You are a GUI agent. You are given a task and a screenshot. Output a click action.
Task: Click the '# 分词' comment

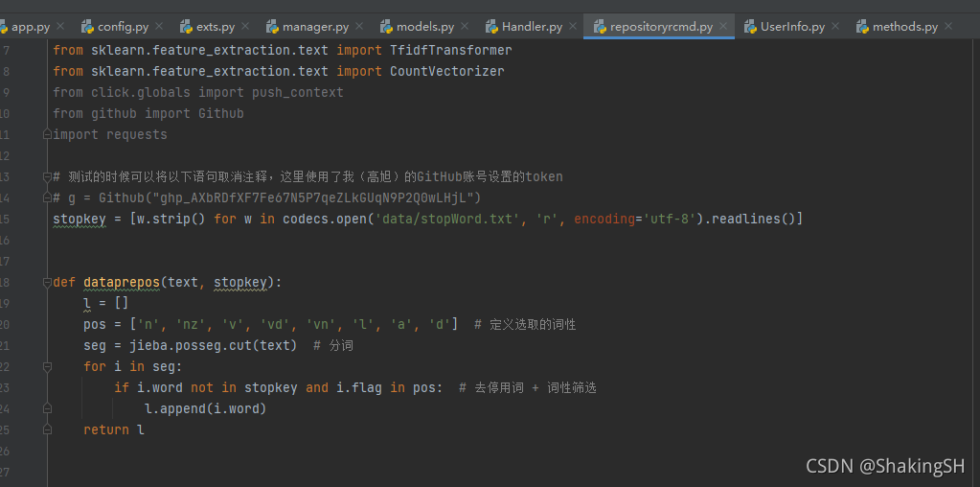coord(333,346)
